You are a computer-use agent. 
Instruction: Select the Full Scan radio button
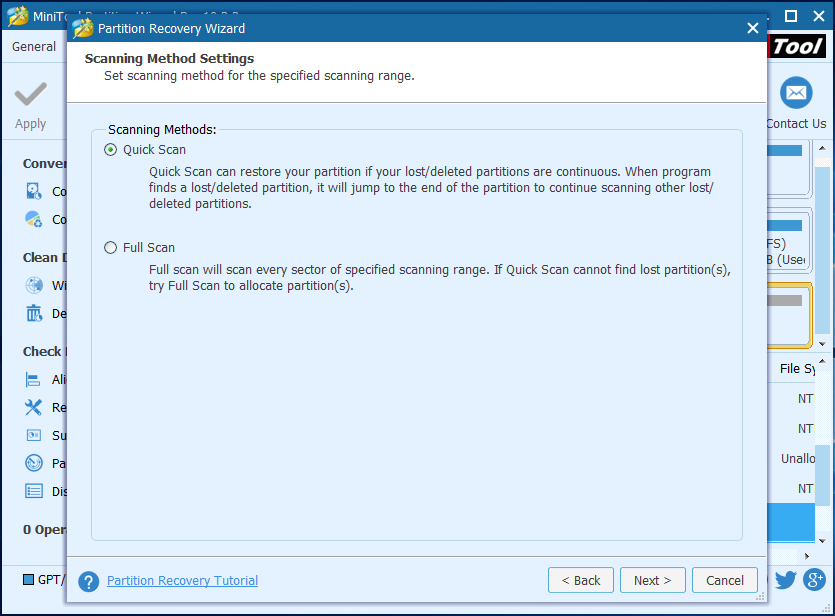[x=110, y=248]
